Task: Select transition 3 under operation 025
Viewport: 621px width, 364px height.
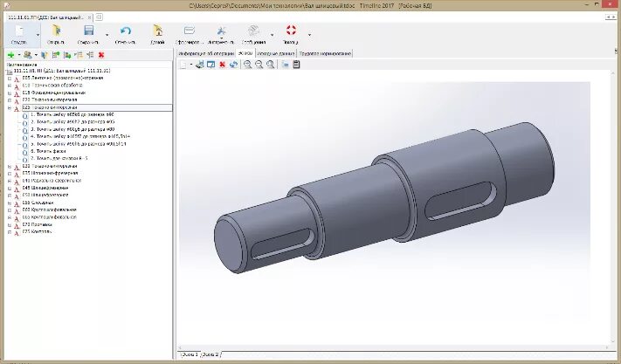Action: (x=72, y=129)
